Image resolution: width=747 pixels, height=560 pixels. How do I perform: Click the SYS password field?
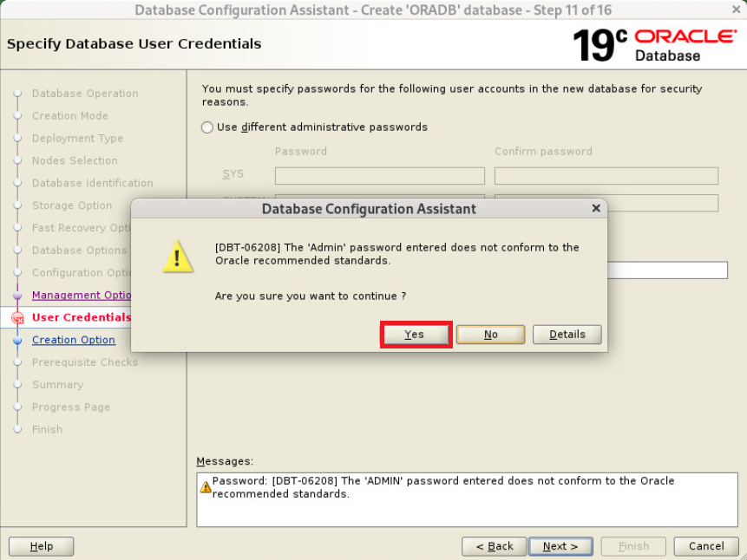pyautogui.click(x=380, y=176)
